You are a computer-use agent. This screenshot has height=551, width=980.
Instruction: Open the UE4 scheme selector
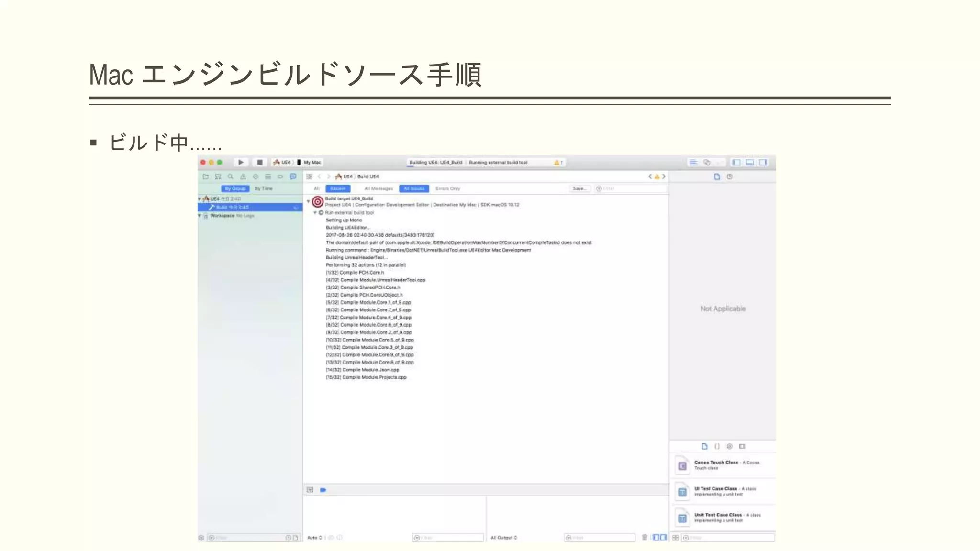coord(282,162)
